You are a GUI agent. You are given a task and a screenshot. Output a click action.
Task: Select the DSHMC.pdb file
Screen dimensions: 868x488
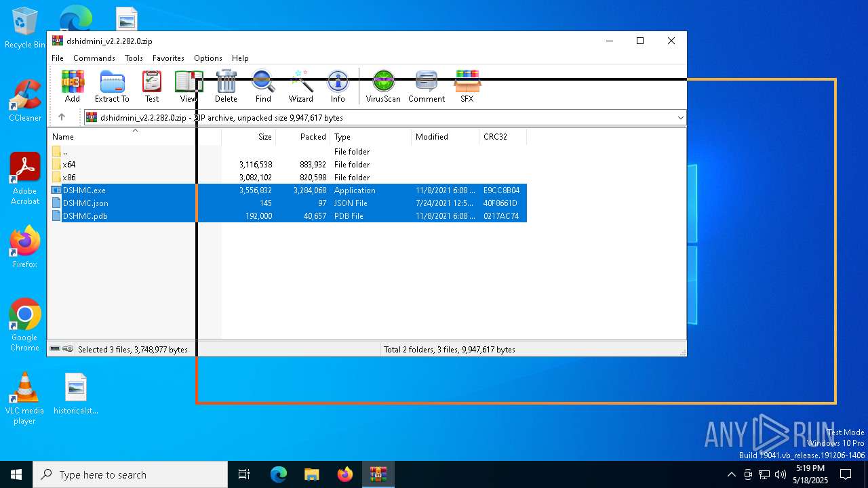pos(288,216)
